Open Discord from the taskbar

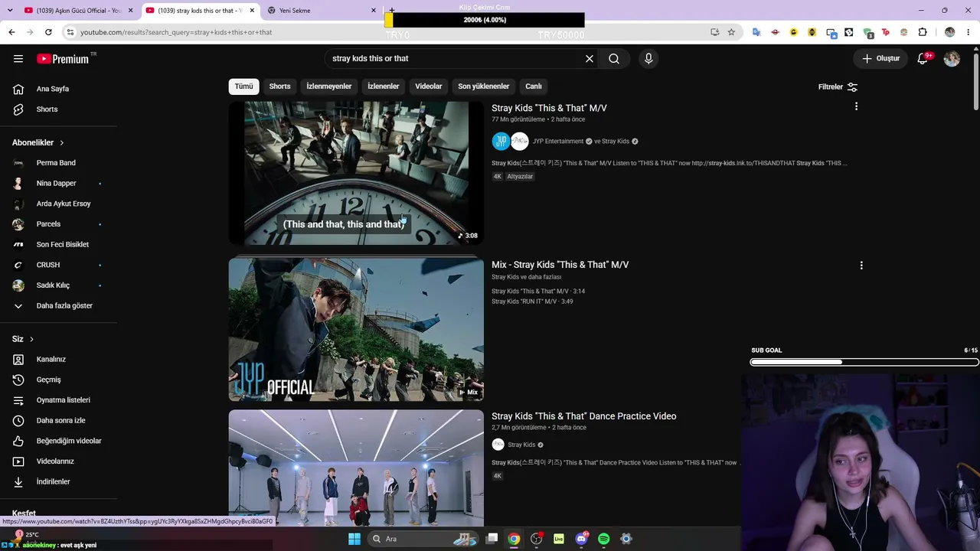[581, 539]
